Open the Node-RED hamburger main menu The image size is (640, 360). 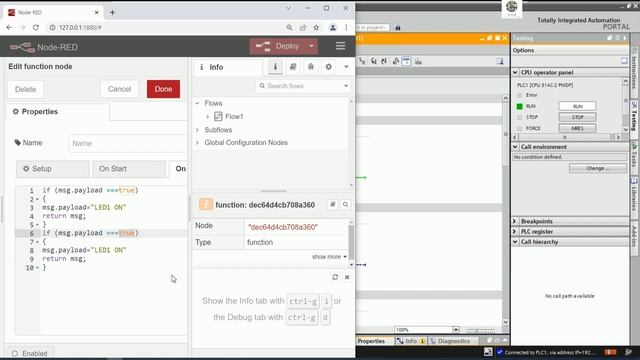340,46
